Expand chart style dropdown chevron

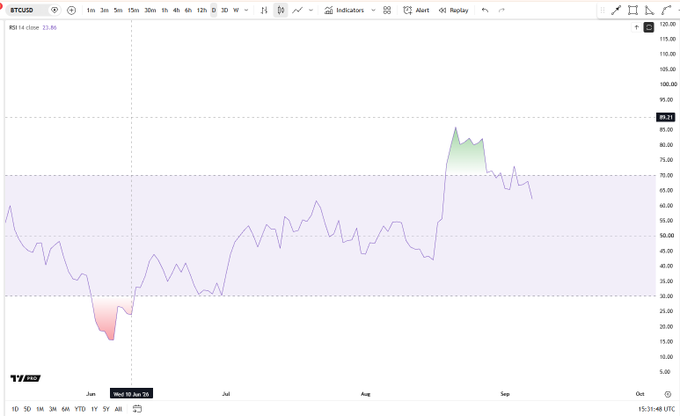pos(311,10)
